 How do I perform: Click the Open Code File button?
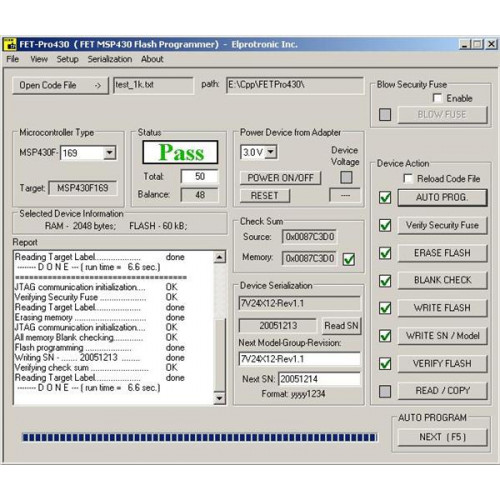(60, 85)
